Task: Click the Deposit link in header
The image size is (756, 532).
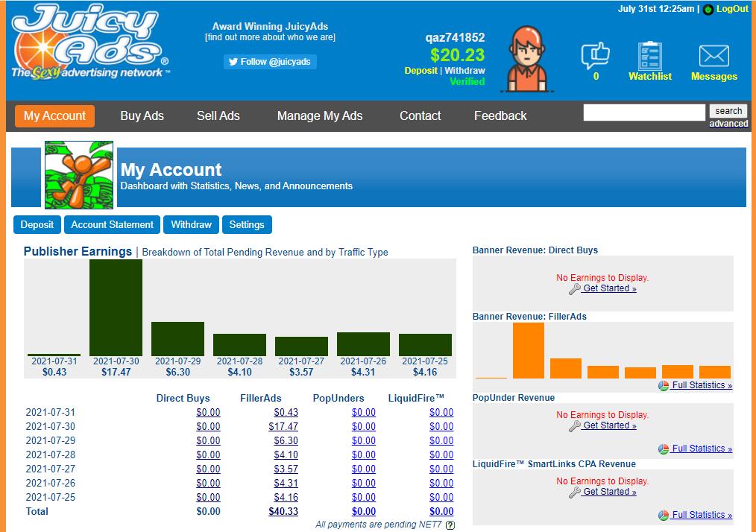Action: point(420,71)
